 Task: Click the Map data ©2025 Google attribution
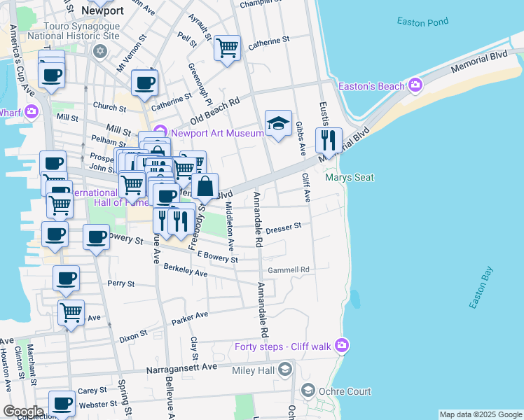[481, 415]
